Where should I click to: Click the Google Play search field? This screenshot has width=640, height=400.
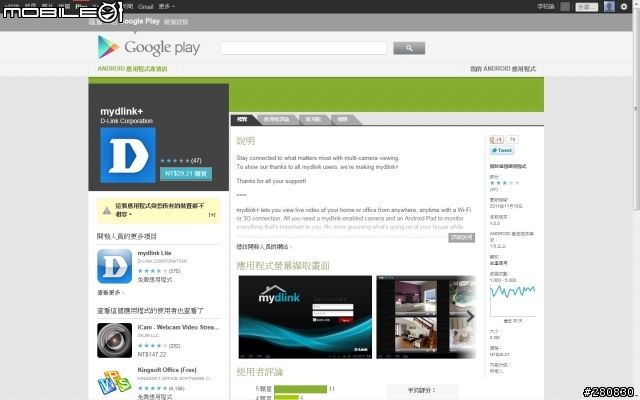[304, 48]
